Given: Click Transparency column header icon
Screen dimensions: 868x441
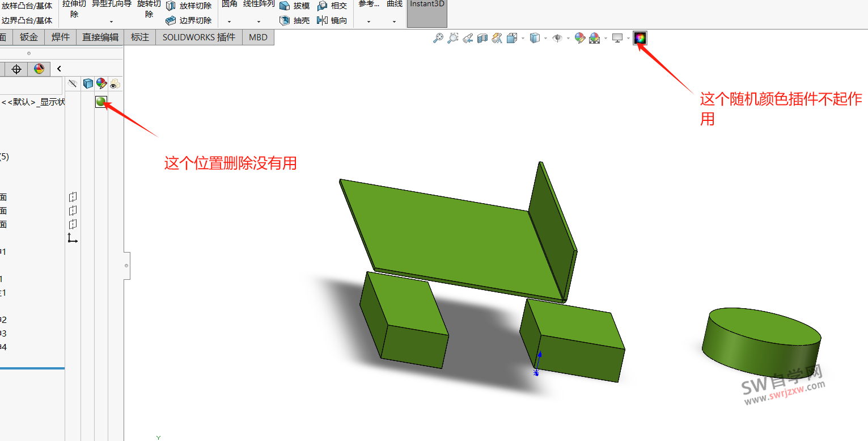Looking at the screenshot, I should pyautogui.click(x=115, y=84).
